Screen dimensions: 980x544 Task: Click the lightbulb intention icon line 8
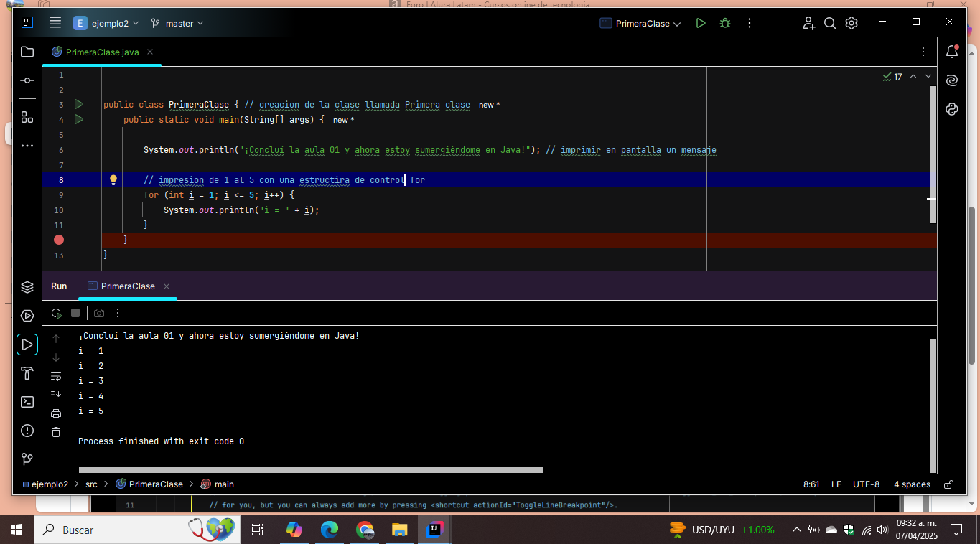tap(113, 179)
